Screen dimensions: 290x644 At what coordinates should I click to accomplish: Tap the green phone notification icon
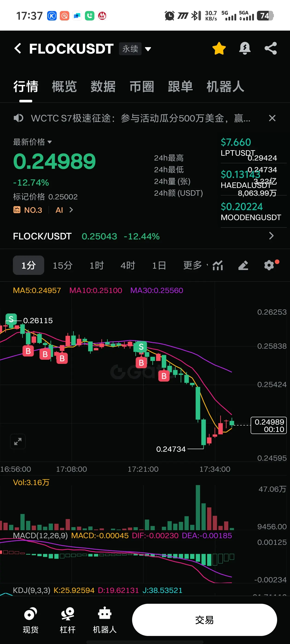click(x=90, y=16)
